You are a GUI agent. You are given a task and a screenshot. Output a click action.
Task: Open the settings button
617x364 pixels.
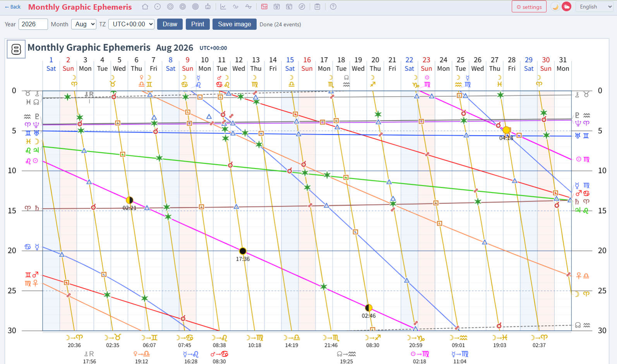529,7
